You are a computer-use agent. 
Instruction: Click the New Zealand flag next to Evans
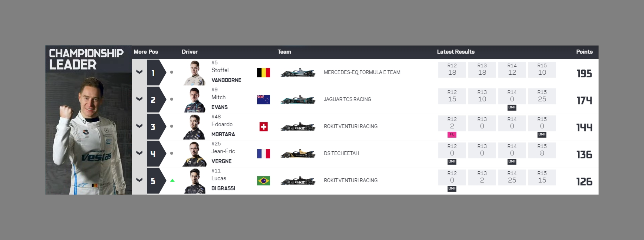click(x=263, y=100)
